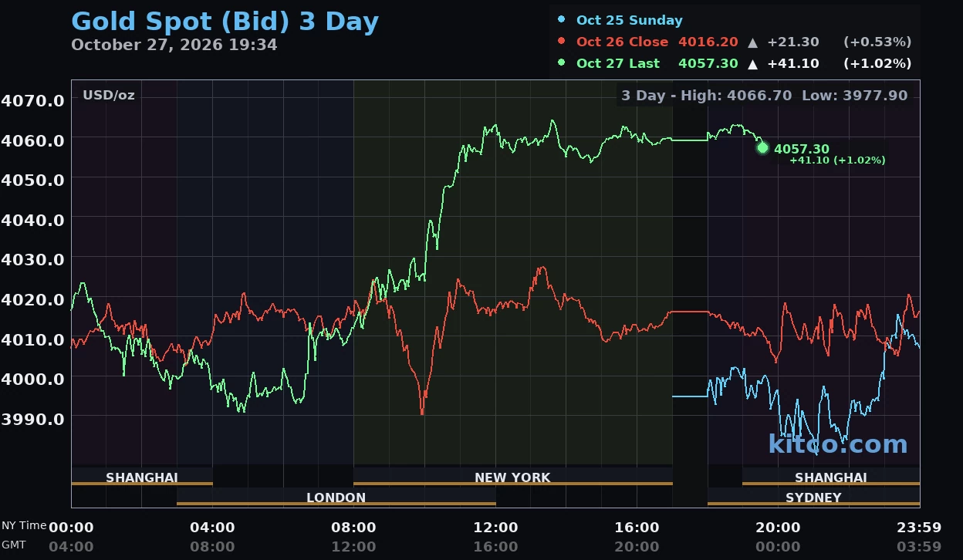
Task: Click the "(+1.02%)" value in the legend
Action: [x=877, y=63]
